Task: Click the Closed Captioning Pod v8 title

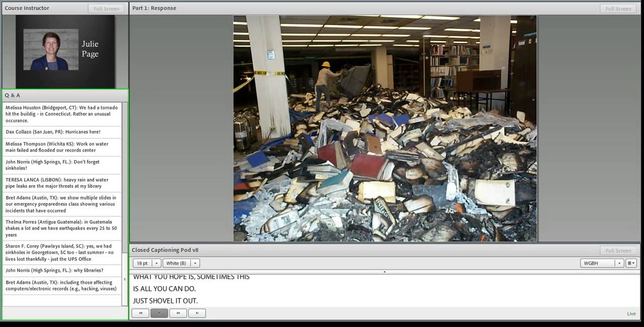Action: click(x=165, y=250)
